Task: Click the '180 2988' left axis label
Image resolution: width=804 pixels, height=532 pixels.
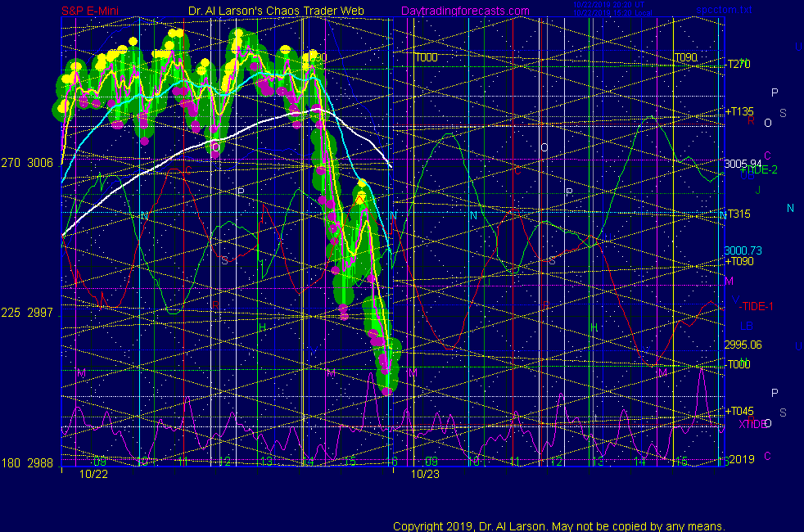Action: point(27,463)
